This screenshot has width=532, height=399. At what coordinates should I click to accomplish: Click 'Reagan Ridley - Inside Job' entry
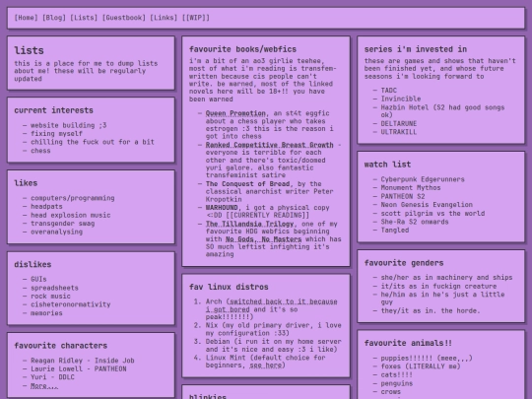[x=83, y=361]
